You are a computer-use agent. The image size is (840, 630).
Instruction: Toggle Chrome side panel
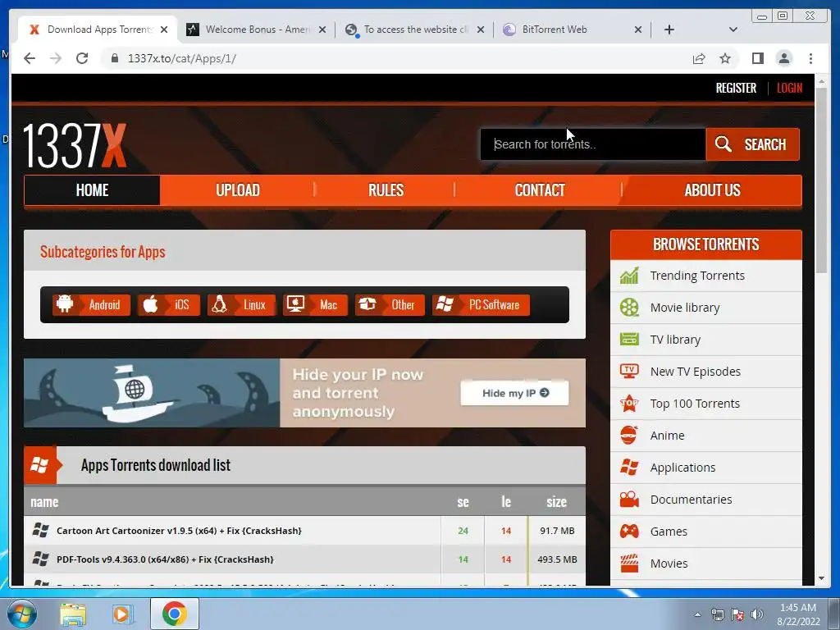tap(757, 58)
